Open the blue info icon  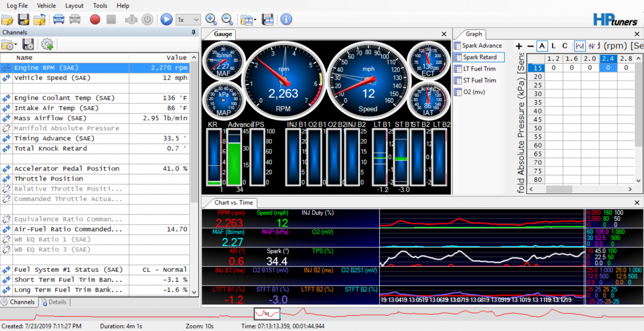(x=286, y=19)
